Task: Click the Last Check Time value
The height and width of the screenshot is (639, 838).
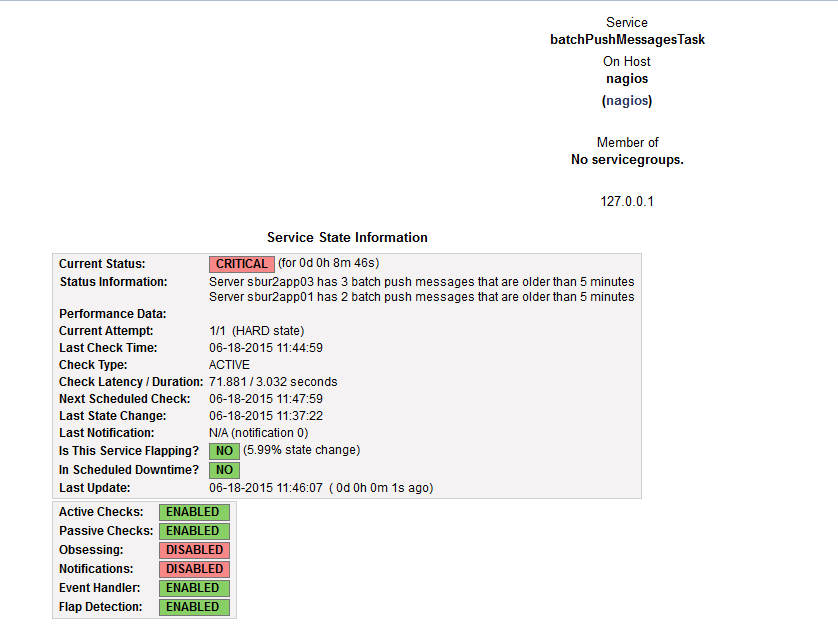Action: [266, 348]
